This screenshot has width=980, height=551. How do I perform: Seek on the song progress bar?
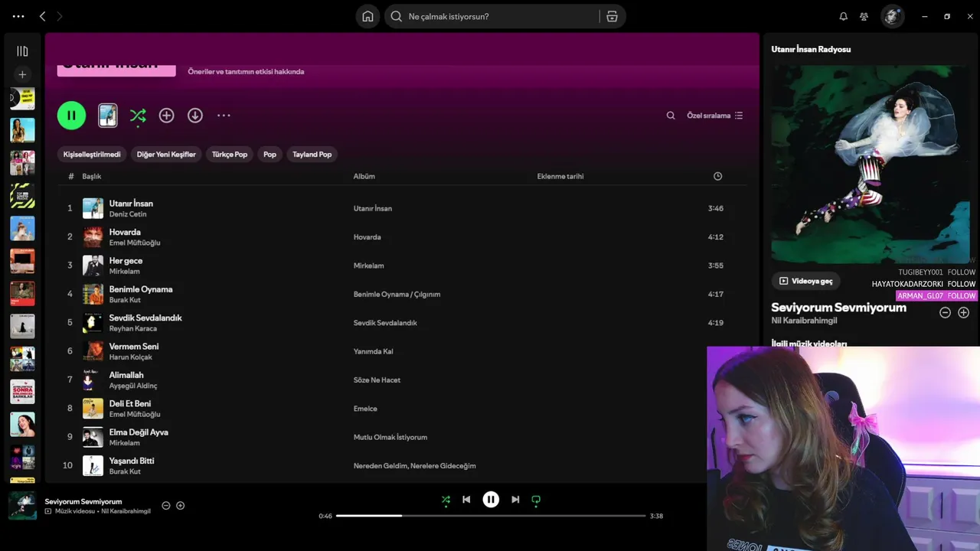pos(491,516)
